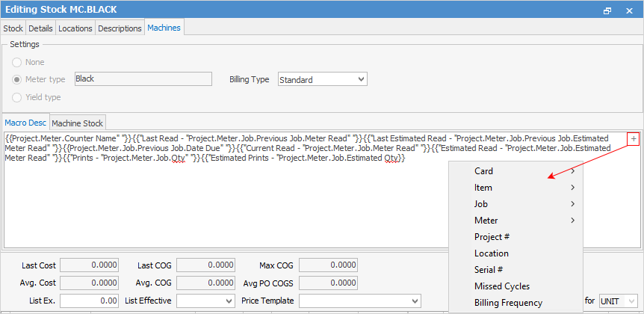Choose Serial # from the context menu

(489, 270)
